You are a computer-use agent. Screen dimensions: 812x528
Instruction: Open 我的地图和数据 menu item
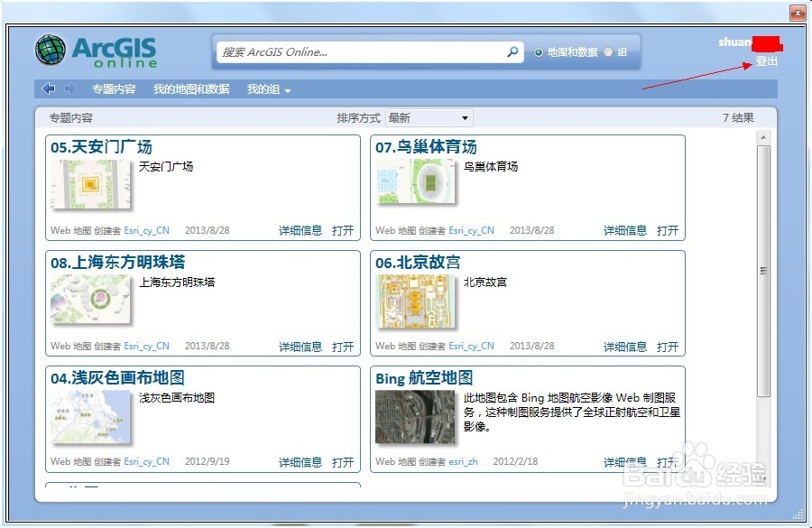pos(191,89)
